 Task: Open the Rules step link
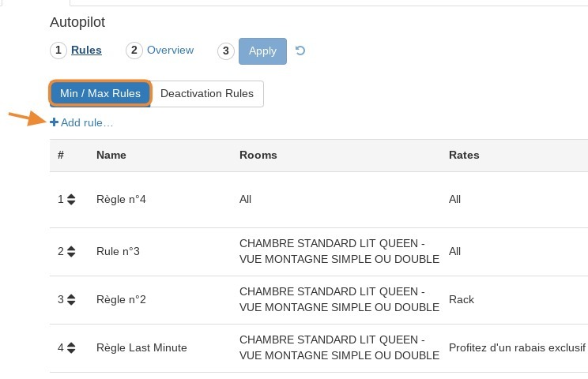(x=86, y=51)
